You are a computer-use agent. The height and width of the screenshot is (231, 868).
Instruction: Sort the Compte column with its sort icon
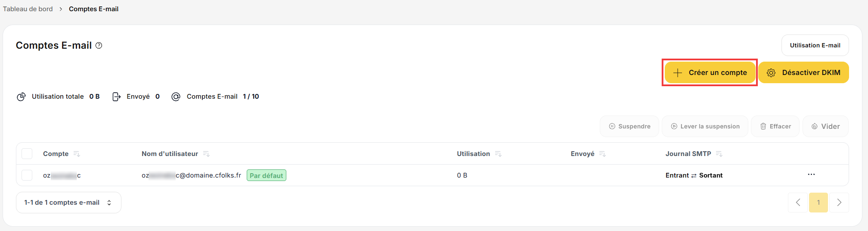[x=77, y=154]
